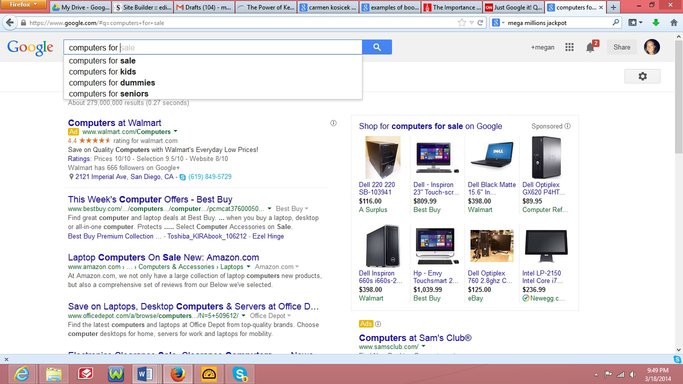Image resolution: width=683 pixels, height=384 pixels.
Task: Open the Google apps grid icon
Action: click(569, 47)
